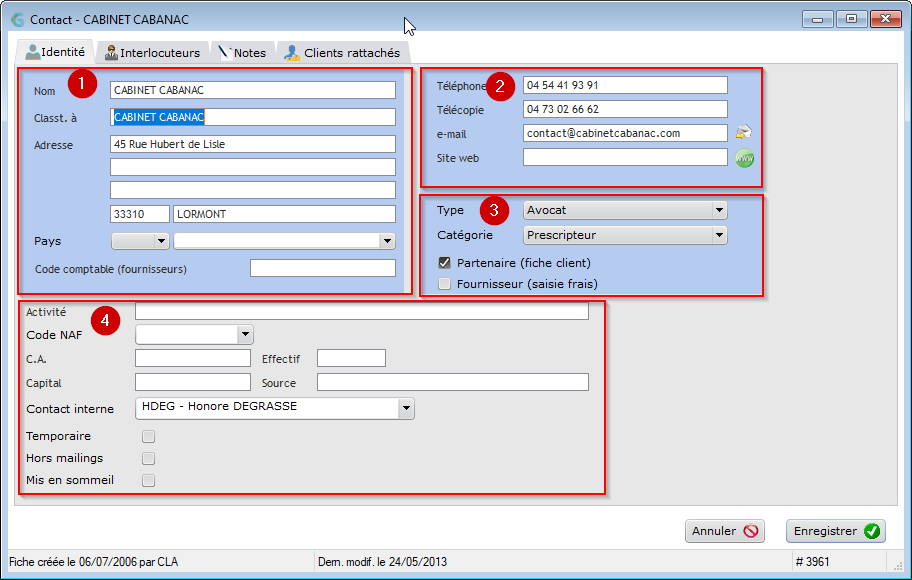
Task: Open the website via green www icon
Action: pyautogui.click(x=744, y=158)
